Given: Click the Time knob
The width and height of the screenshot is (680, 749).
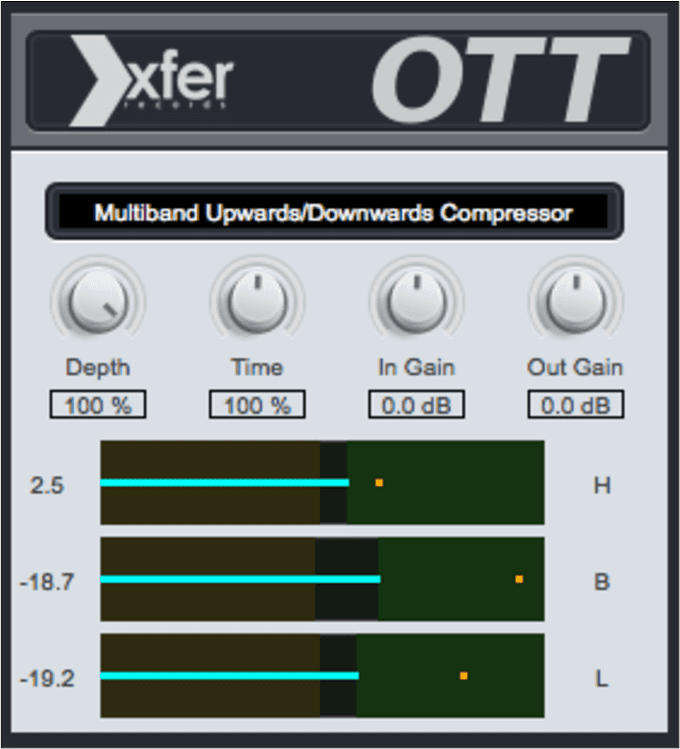Looking at the screenshot, I should tap(257, 301).
